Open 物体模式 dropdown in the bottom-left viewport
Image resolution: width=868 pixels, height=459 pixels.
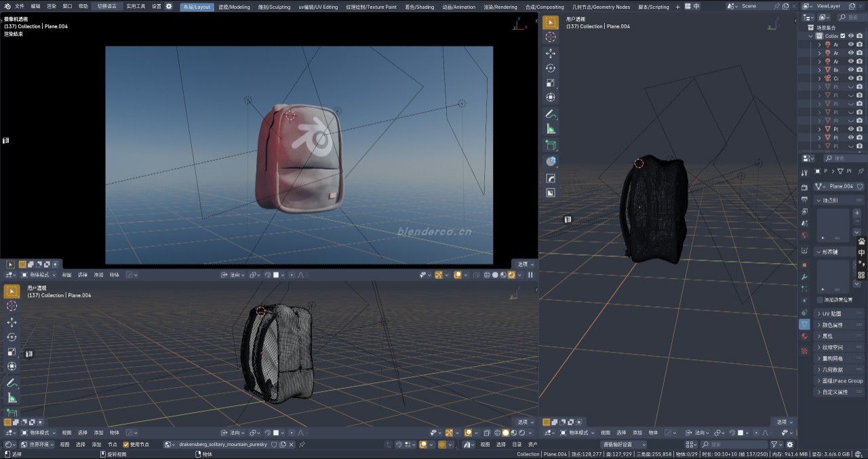pos(38,433)
